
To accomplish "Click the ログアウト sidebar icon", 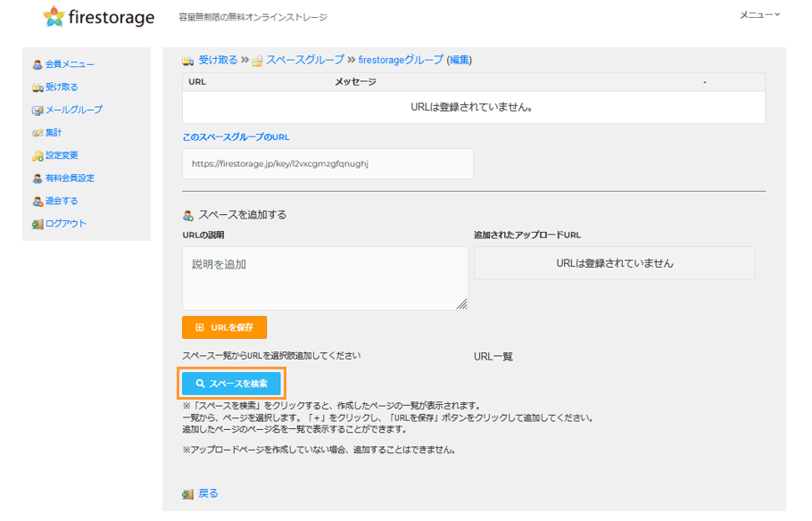I will point(37,224).
